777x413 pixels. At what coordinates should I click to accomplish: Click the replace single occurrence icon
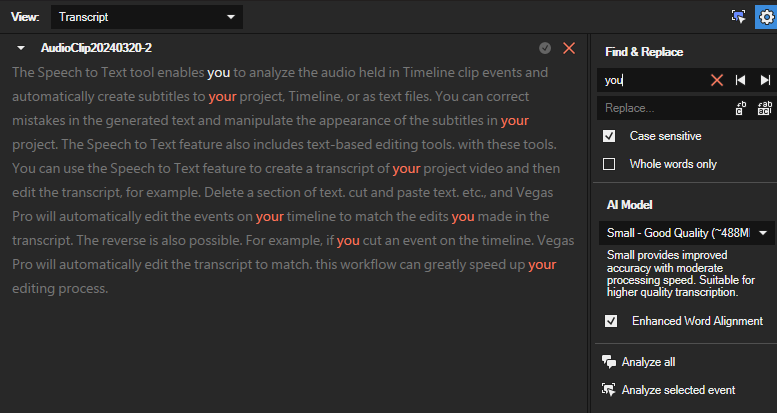click(741, 107)
